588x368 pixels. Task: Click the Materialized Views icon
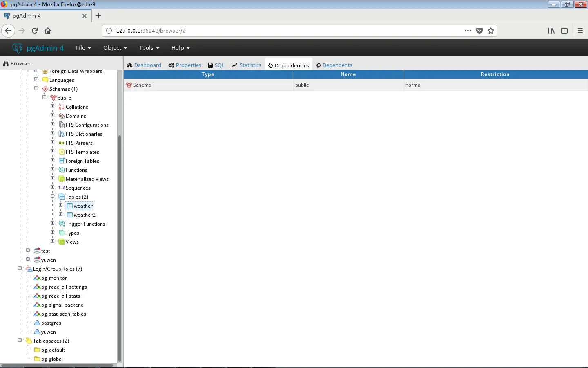click(x=62, y=179)
